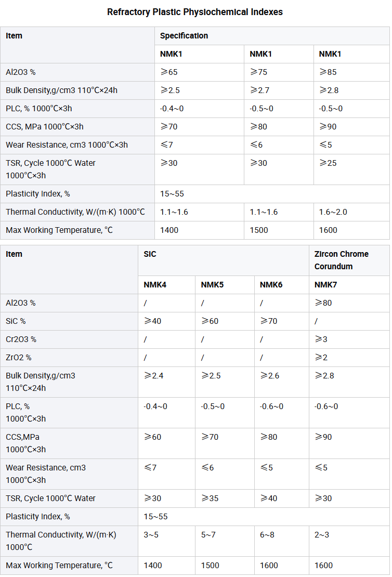Click the Zircon Chrome Corundum header

[x=349, y=260]
